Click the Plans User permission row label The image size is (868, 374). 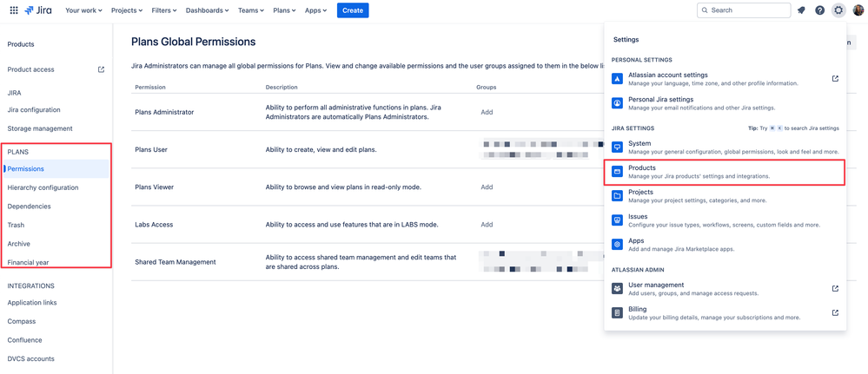click(x=151, y=150)
